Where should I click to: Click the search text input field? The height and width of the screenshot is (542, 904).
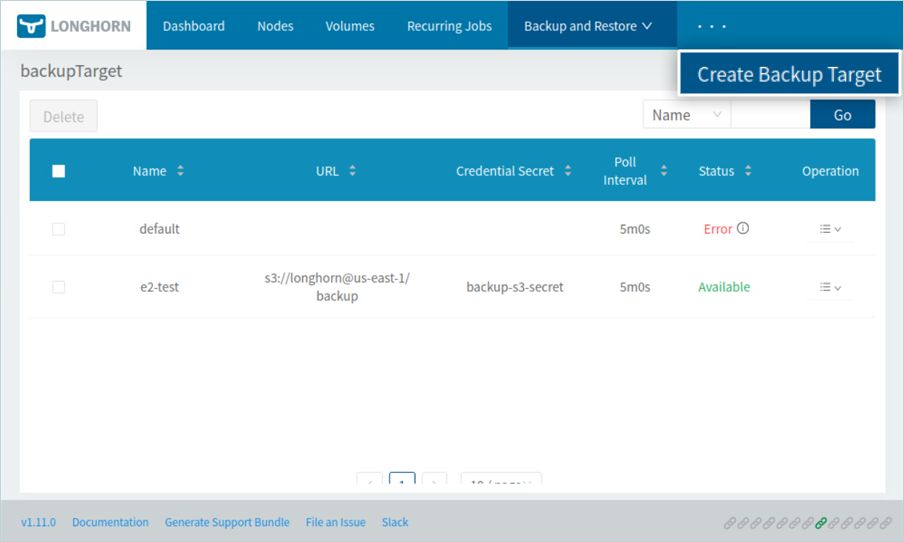click(770, 115)
